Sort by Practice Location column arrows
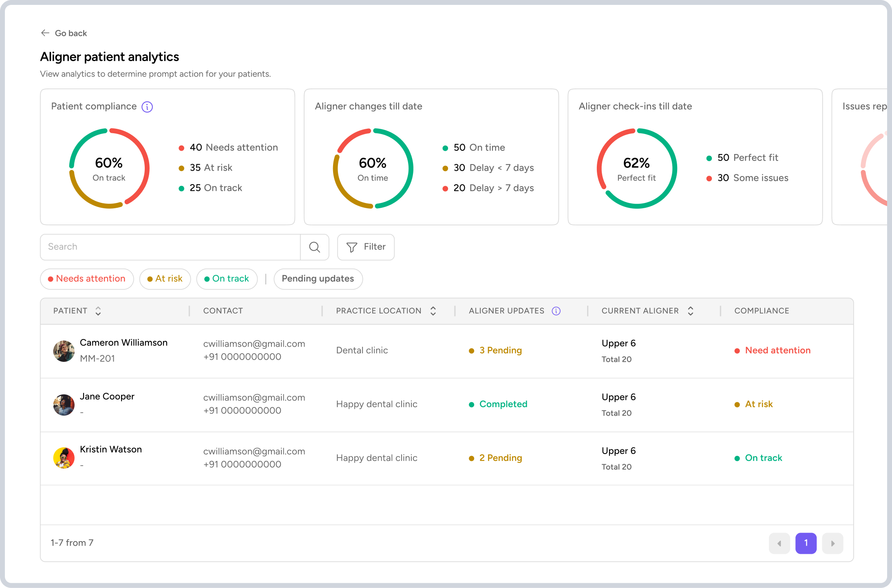This screenshot has width=892, height=588. (433, 311)
